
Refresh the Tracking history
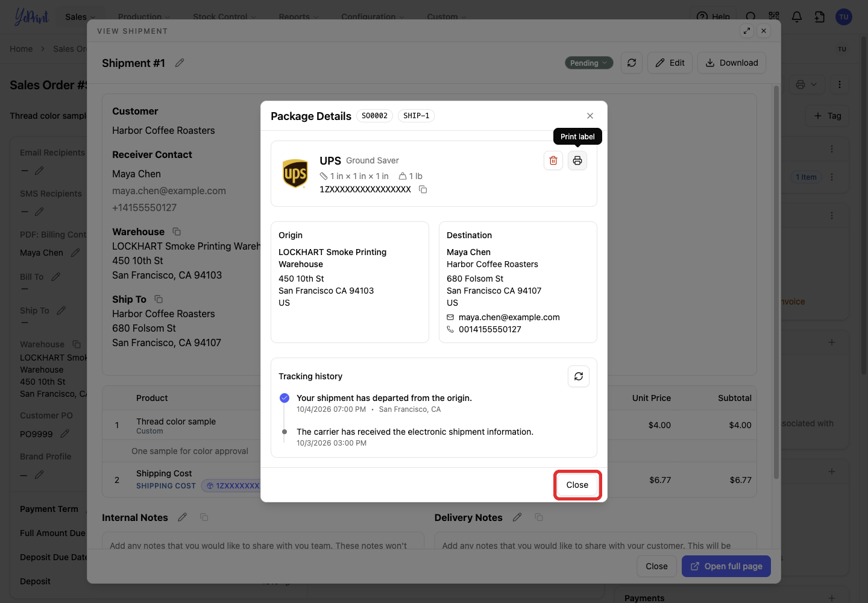tap(579, 376)
